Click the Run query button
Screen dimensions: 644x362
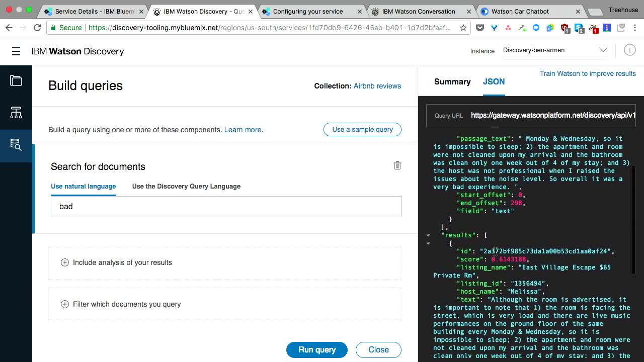[317, 350]
